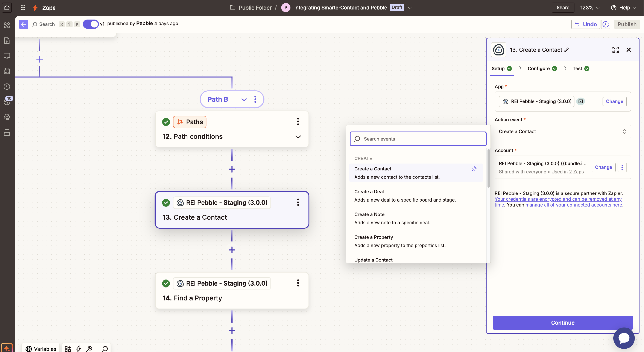644x352 pixels.
Task: Open the app grid launcher icon
Action: [23, 8]
